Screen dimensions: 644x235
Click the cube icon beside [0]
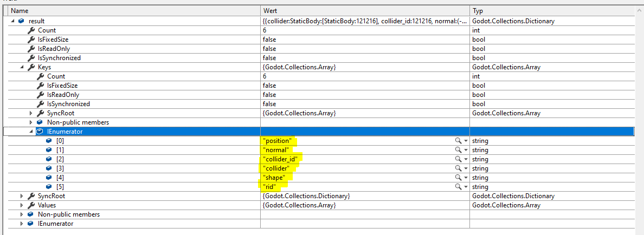[49, 141]
